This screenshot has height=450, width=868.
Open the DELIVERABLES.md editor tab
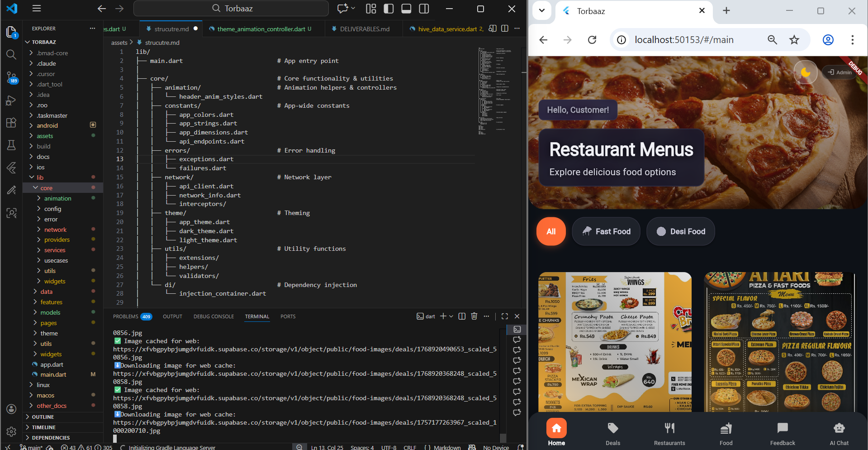coord(364,29)
